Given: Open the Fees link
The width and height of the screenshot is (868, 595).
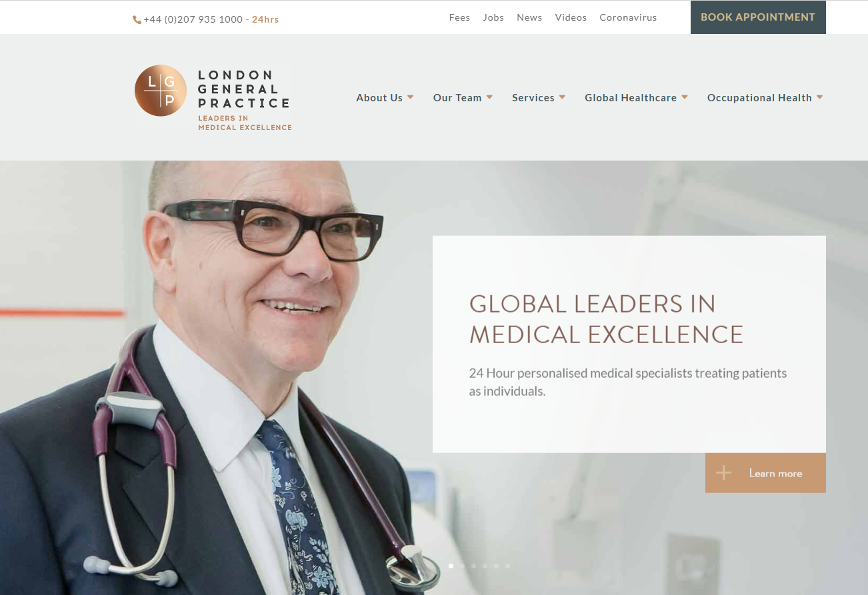Looking at the screenshot, I should pos(459,18).
